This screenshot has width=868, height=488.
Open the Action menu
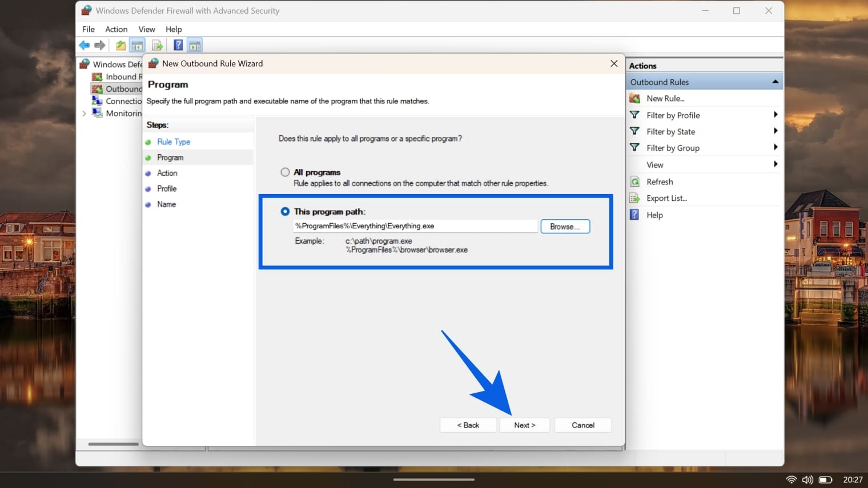pyautogui.click(x=116, y=29)
